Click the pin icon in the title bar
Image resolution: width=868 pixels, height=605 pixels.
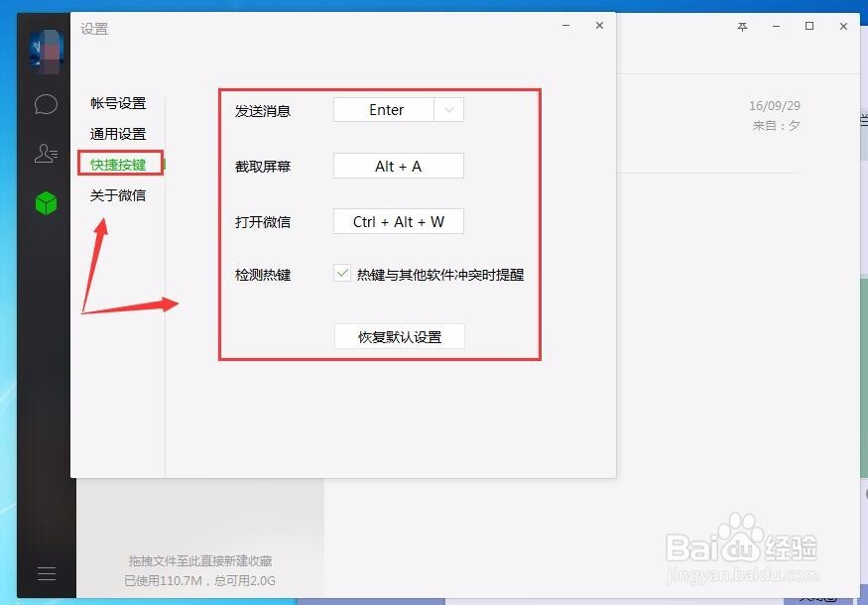tap(741, 27)
